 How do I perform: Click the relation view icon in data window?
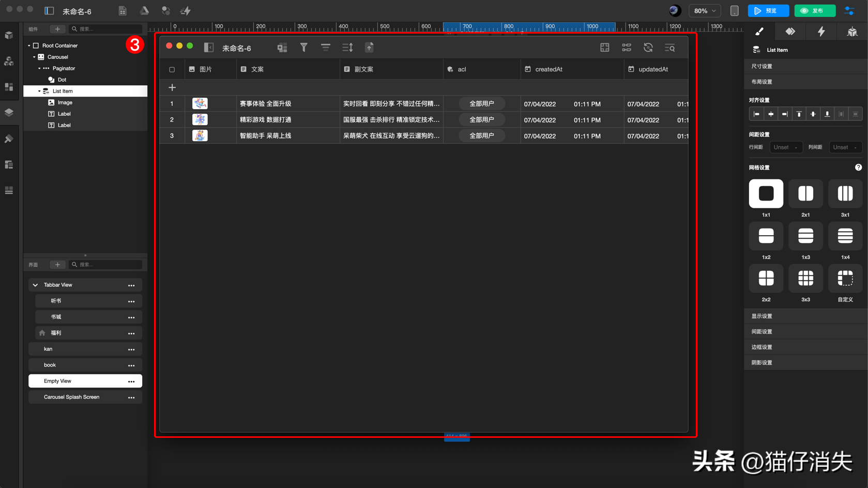[x=627, y=48]
